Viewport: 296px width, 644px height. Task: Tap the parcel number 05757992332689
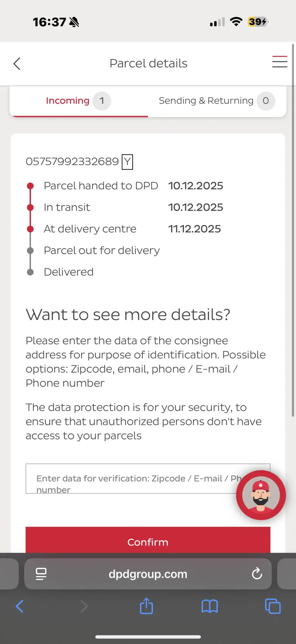[x=72, y=161]
